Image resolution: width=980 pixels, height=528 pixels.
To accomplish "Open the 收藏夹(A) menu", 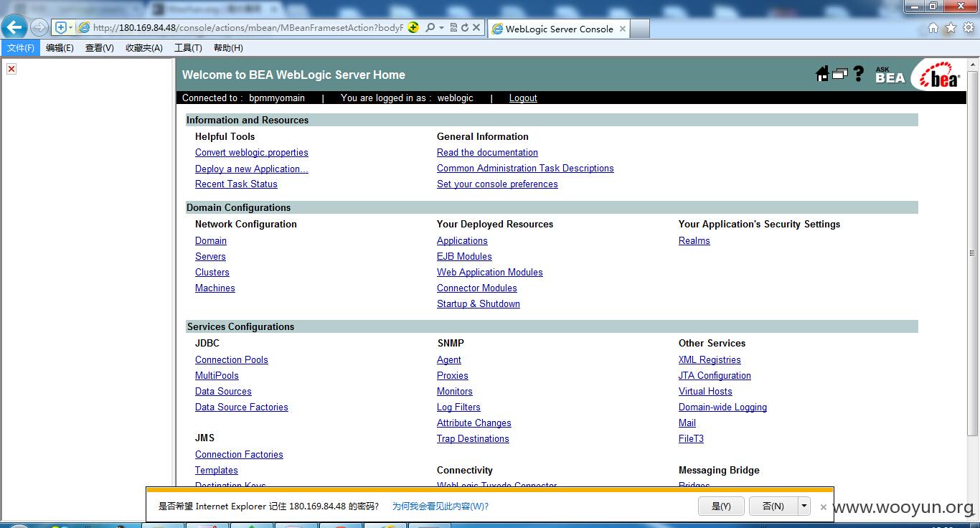I will (x=143, y=48).
